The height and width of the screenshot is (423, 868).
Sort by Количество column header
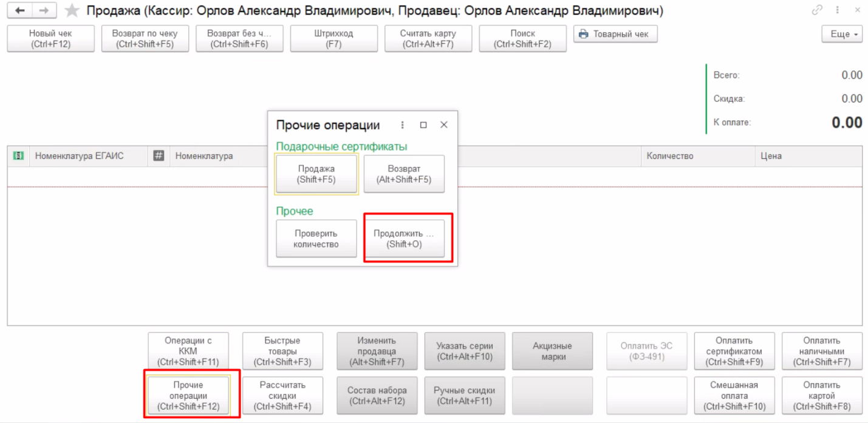pos(669,156)
